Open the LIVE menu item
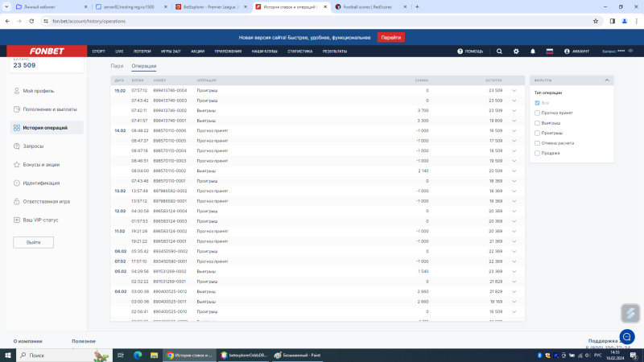644x362 pixels. coord(119,51)
